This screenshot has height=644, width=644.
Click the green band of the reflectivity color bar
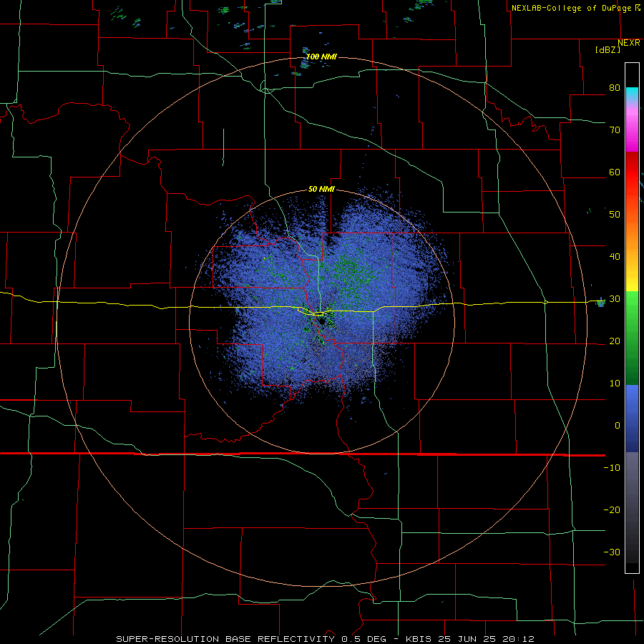(632, 338)
